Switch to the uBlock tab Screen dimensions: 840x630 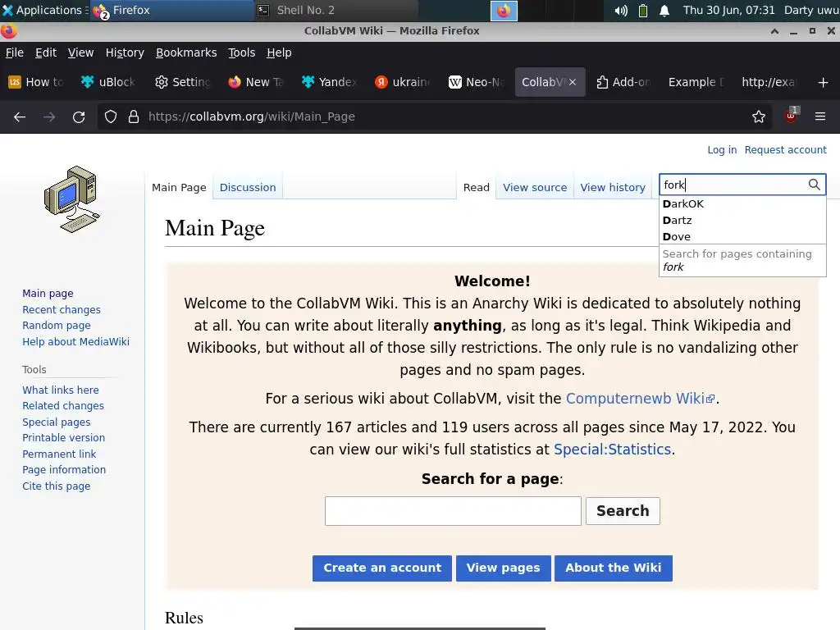point(108,82)
